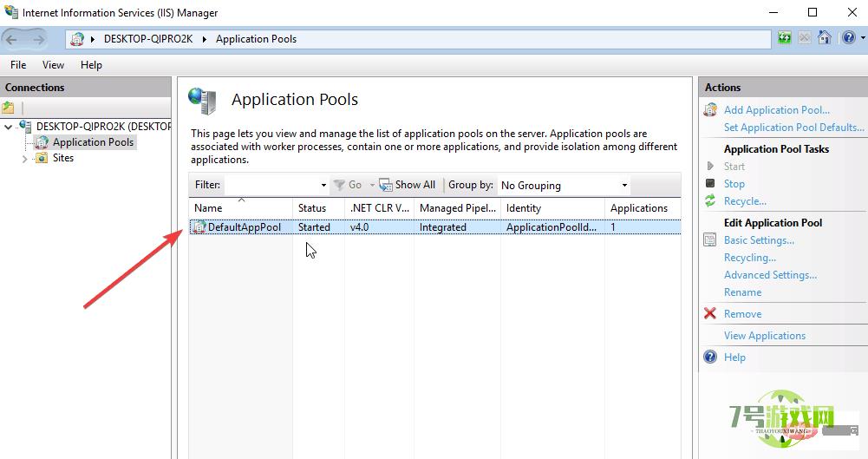This screenshot has height=459, width=868.
Task: Click the Show All icon in filter bar
Action: click(386, 185)
